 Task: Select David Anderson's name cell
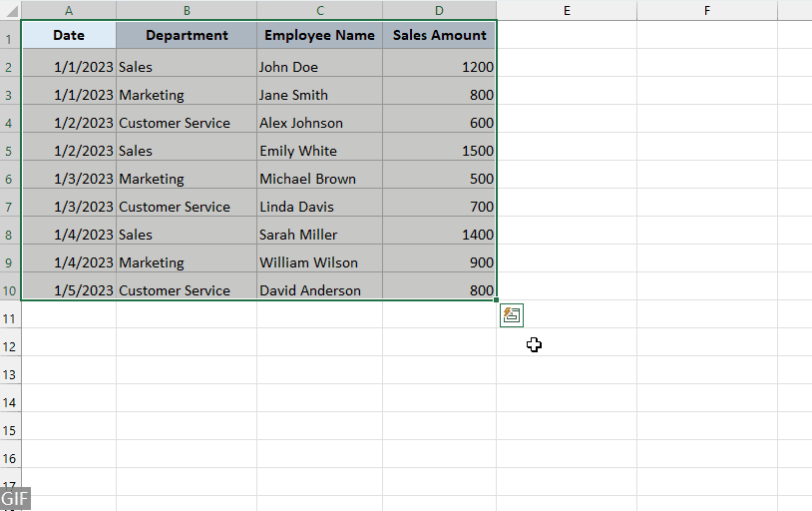319,290
